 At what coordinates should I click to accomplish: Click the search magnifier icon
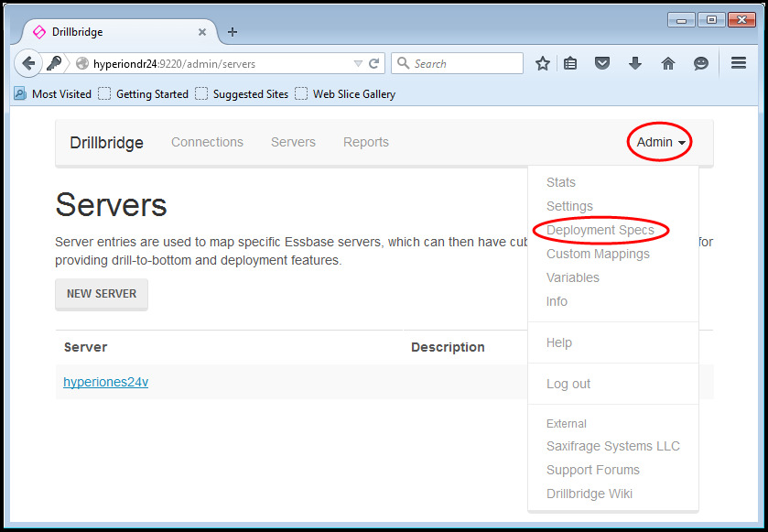coord(403,63)
